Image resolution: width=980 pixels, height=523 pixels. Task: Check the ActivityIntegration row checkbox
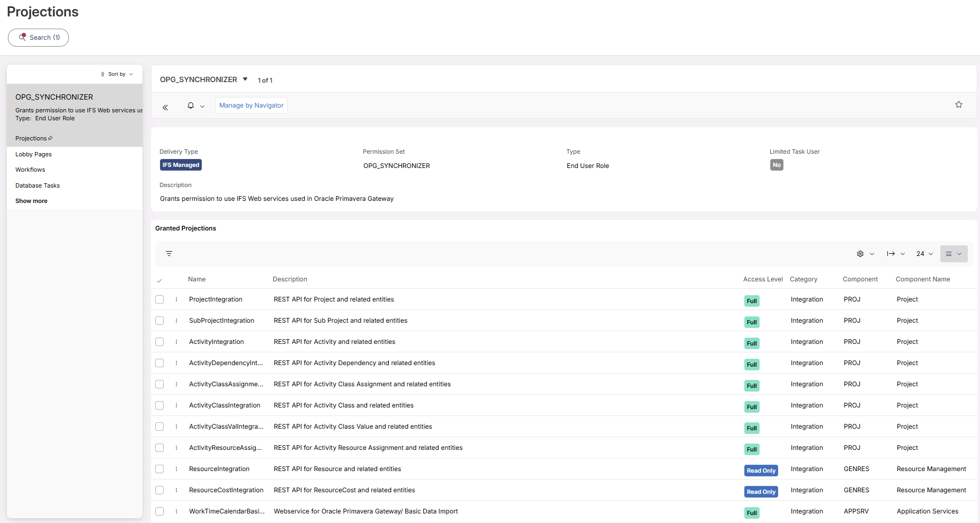pyautogui.click(x=159, y=342)
